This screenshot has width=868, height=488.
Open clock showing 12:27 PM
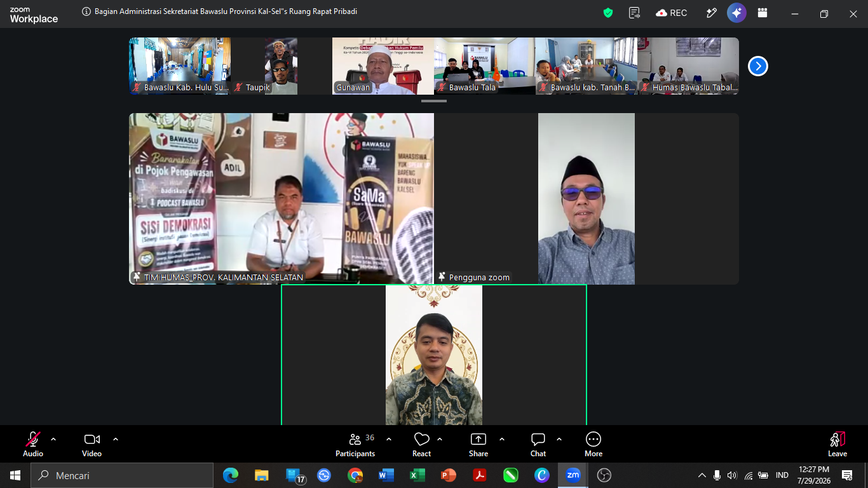pos(815,475)
